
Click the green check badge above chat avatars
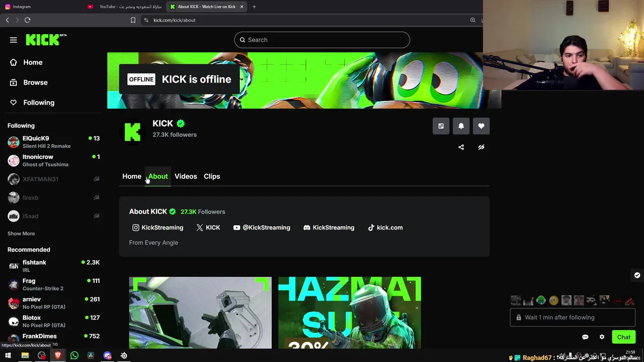(x=637, y=276)
